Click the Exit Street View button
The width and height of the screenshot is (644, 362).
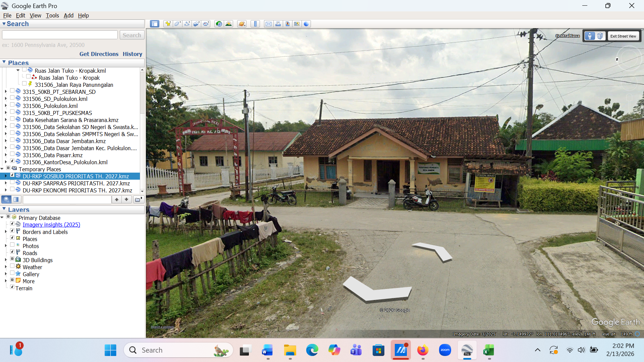pyautogui.click(x=623, y=36)
